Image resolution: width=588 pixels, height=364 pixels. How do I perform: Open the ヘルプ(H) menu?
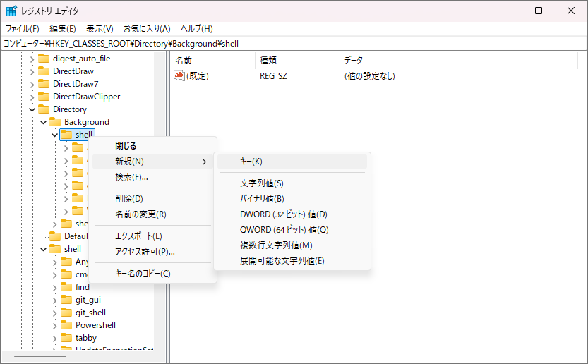point(197,29)
